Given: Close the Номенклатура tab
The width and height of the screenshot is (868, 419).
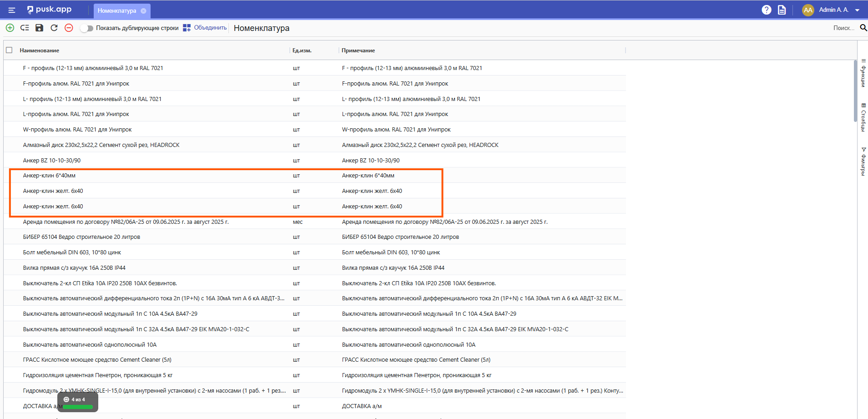Looking at the screenshot, I should [x=144, y=11].
